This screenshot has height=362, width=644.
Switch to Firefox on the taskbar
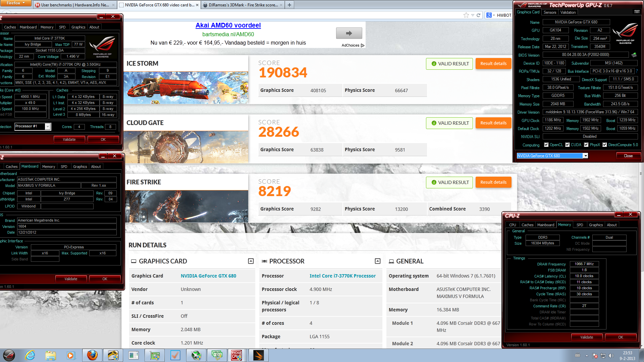click(92, 355)
